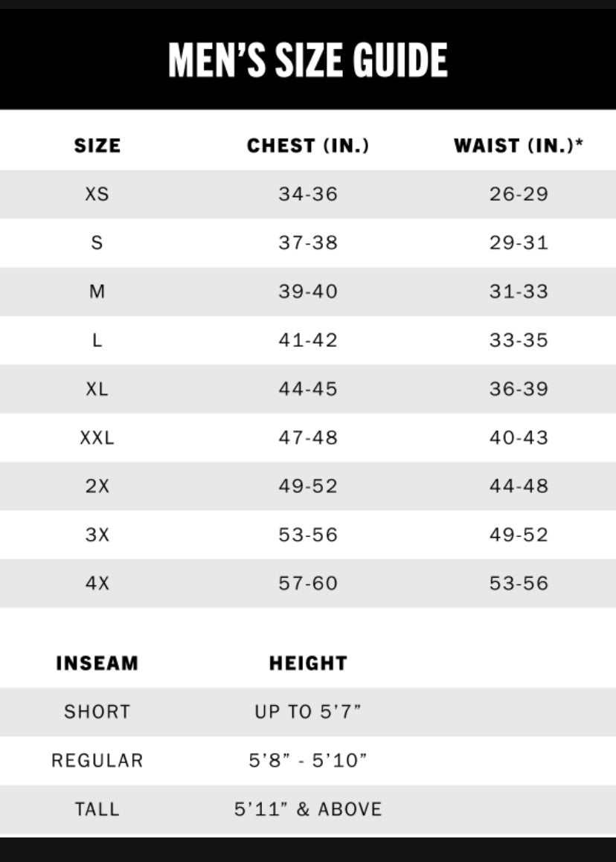
Task: Click the SHORT inseam label
Action: (97, 712)
